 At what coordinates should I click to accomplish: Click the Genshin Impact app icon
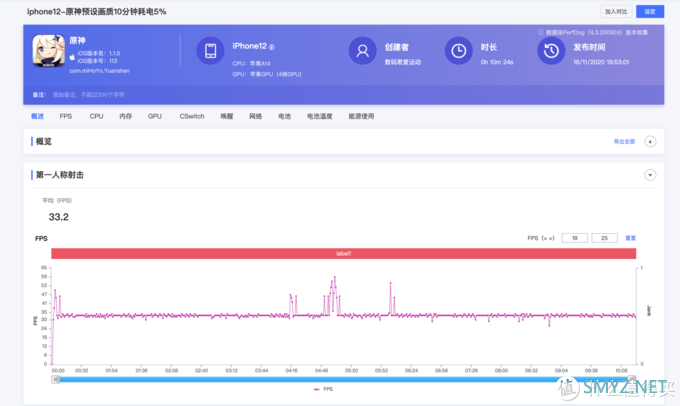pos(49,51)
